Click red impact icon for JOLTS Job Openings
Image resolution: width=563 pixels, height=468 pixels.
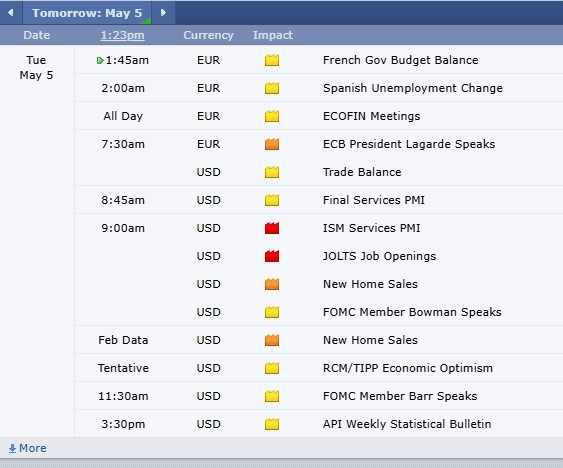pyautogui.click(x=272, y=256)
